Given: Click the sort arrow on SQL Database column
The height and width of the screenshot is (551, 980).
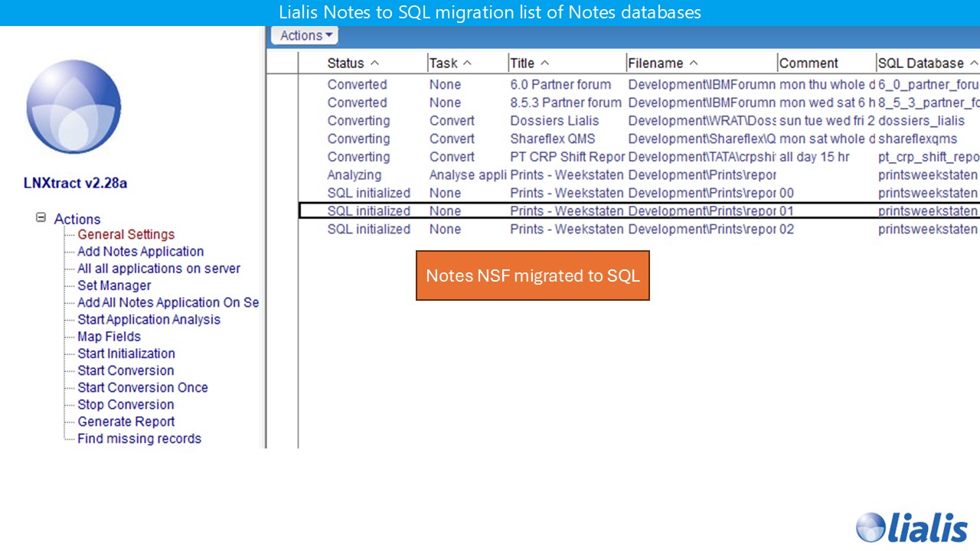Looking at the screenshot, I should pyautogui.click(x=972, y=63).
